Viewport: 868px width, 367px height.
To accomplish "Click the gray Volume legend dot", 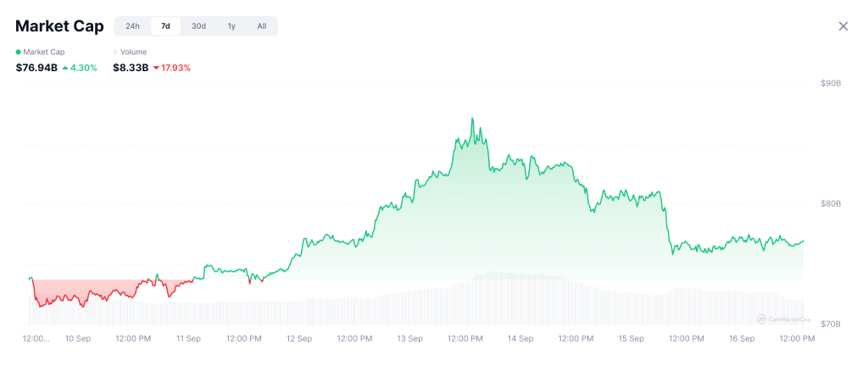I will pyautogui.click(x=115, y=52).
